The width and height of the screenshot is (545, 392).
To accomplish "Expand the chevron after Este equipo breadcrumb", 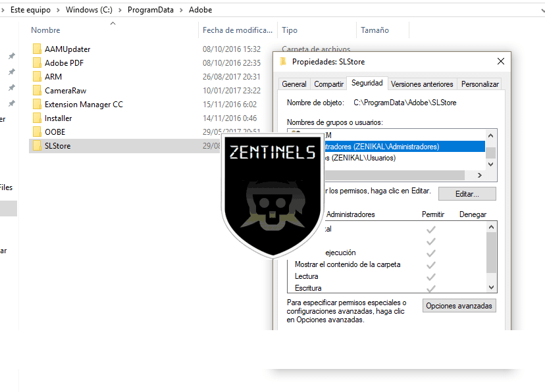I will coord(59,10).
